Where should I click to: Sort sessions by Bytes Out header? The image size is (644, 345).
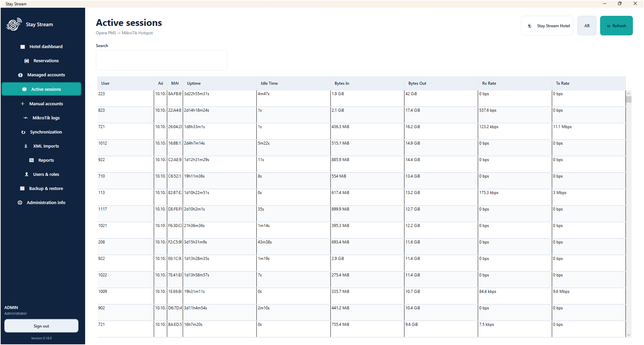point(417,83)
